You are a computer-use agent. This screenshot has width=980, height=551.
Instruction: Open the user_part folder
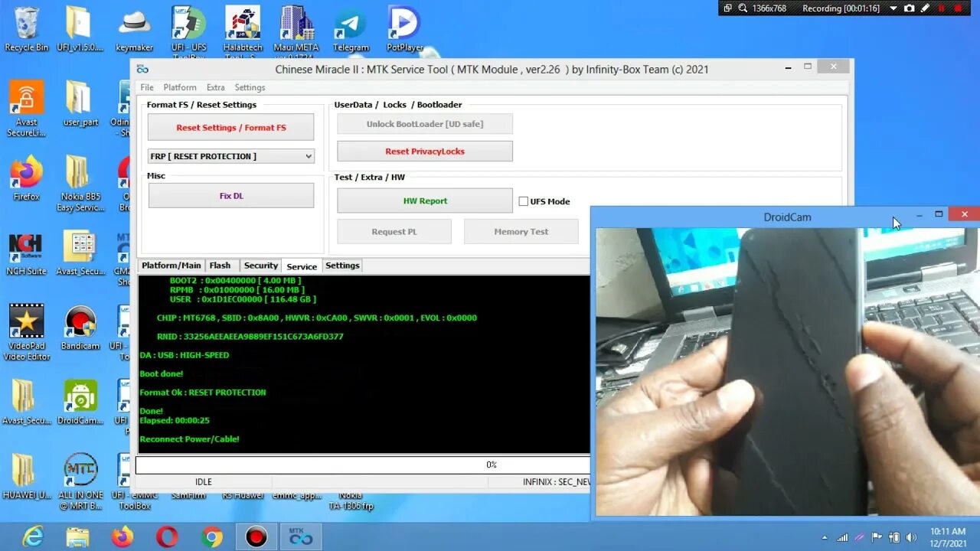(x=80, y=103)
